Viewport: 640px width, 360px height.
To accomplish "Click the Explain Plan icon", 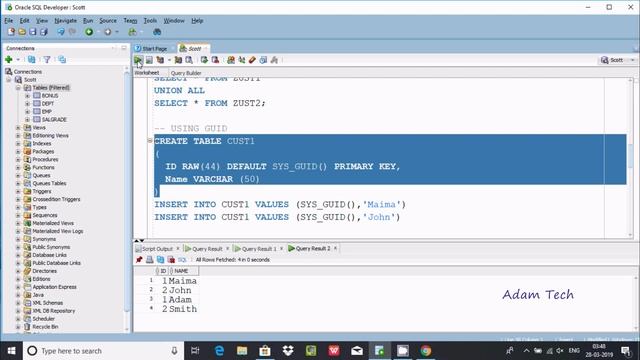I will point(160,60).
